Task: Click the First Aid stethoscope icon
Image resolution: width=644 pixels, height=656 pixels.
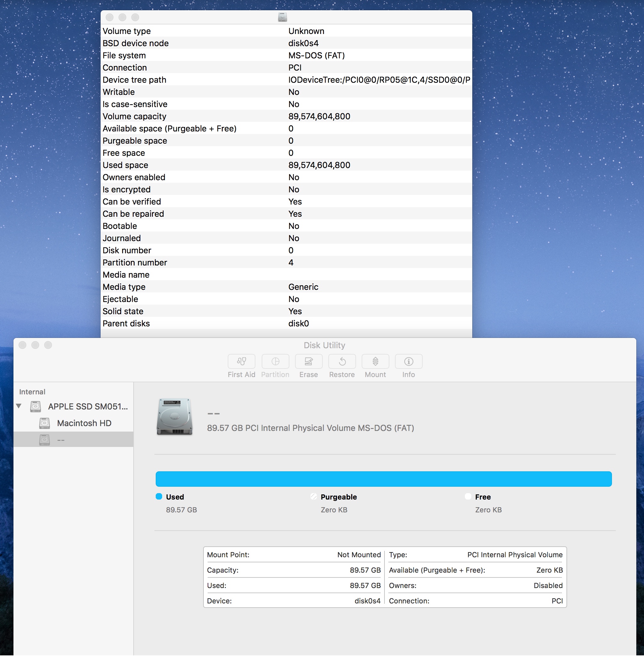Action: tap(241, 362)
